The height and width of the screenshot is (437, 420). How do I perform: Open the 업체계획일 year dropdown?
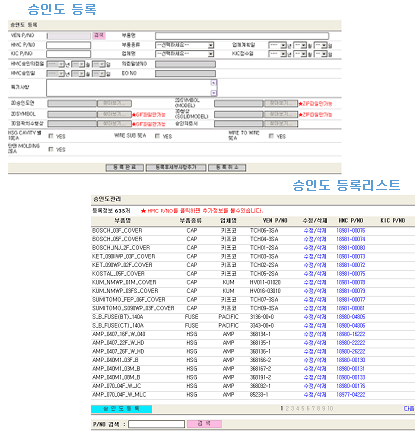(277, 45)
